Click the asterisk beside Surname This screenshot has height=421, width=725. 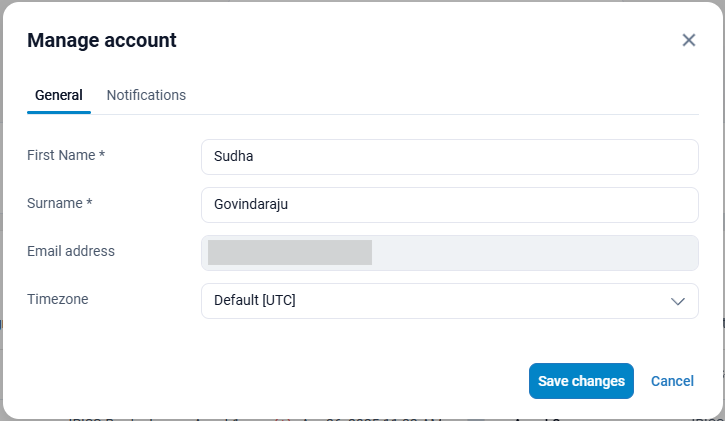(90, 203)
